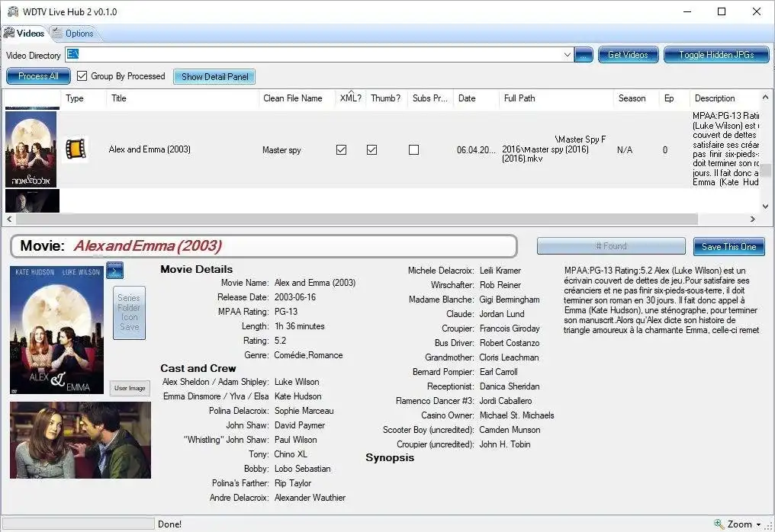Open the Zoom dropdown arrow in status bar
Screen dimensions: 775x532
pos(758,524)
